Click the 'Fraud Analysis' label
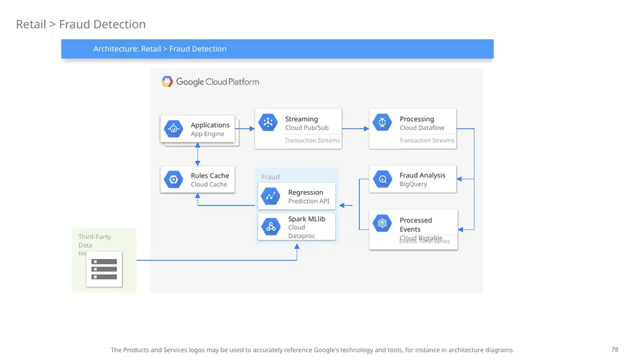Viewport: 644px width, 362px height. 422,175
